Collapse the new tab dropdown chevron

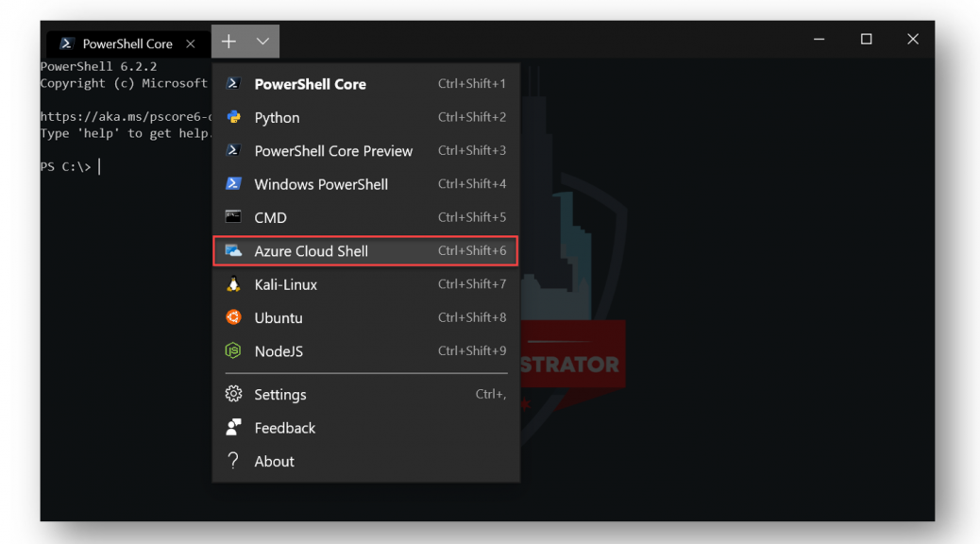(262, 42)
